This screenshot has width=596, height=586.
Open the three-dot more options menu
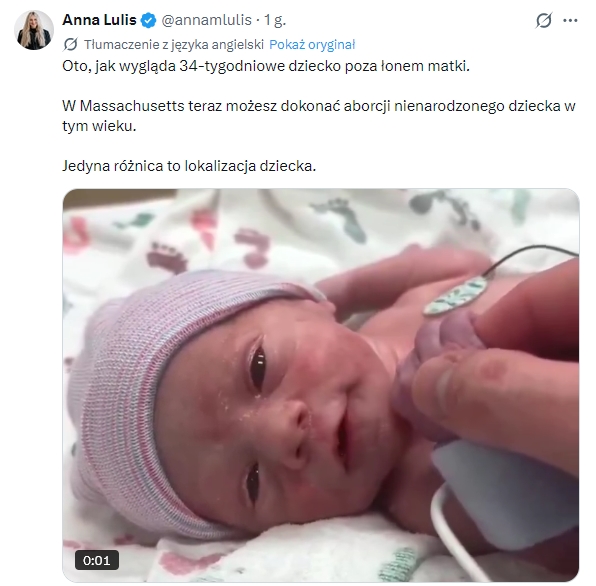tap(570, 21)
